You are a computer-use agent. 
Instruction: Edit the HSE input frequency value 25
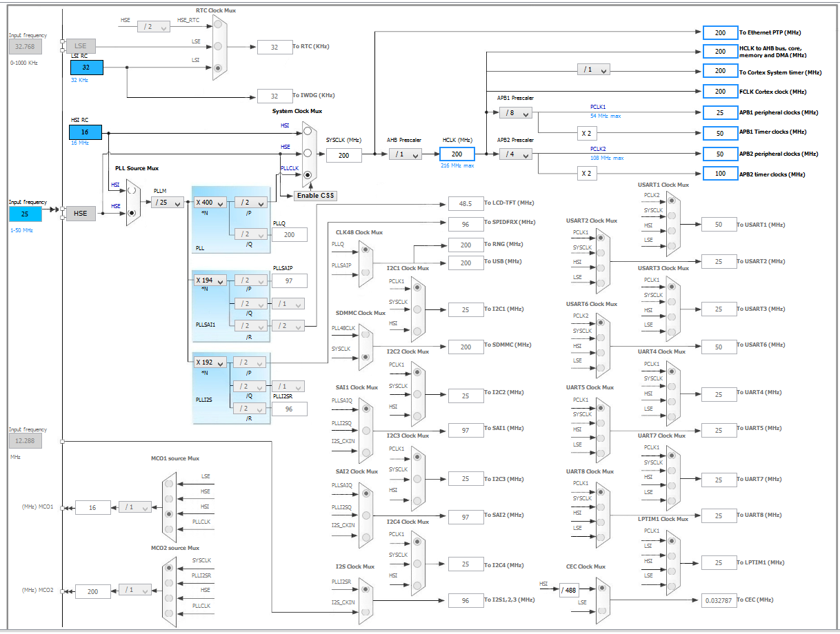coord(25,214)
